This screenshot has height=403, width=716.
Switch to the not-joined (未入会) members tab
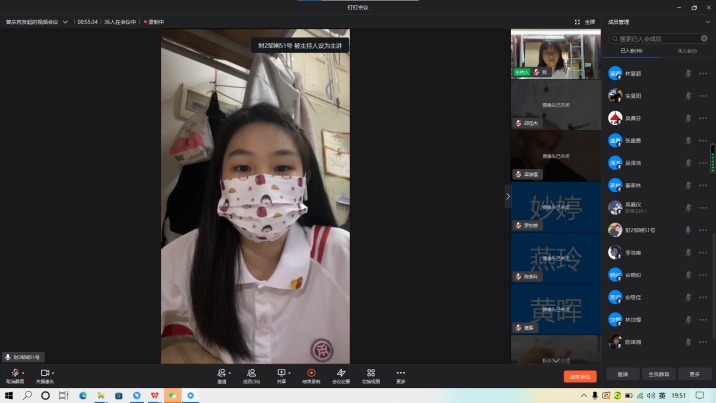[687, 50]
